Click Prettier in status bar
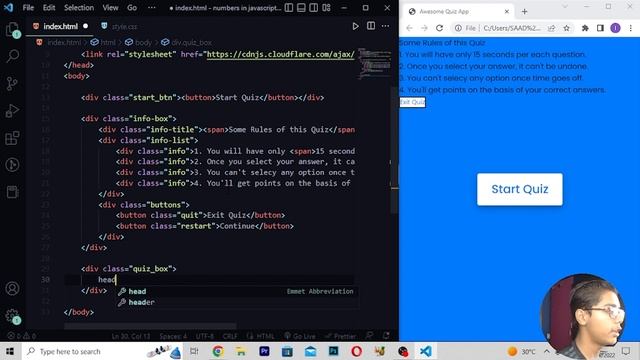This screenshot has width=640, height=360. (341, 336)
